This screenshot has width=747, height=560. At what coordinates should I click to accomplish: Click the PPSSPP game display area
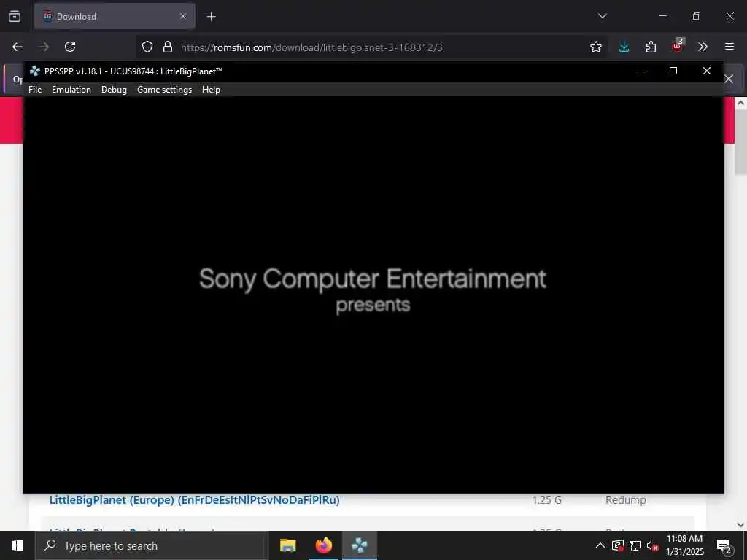pyautogui.click(x=373, y=295)
